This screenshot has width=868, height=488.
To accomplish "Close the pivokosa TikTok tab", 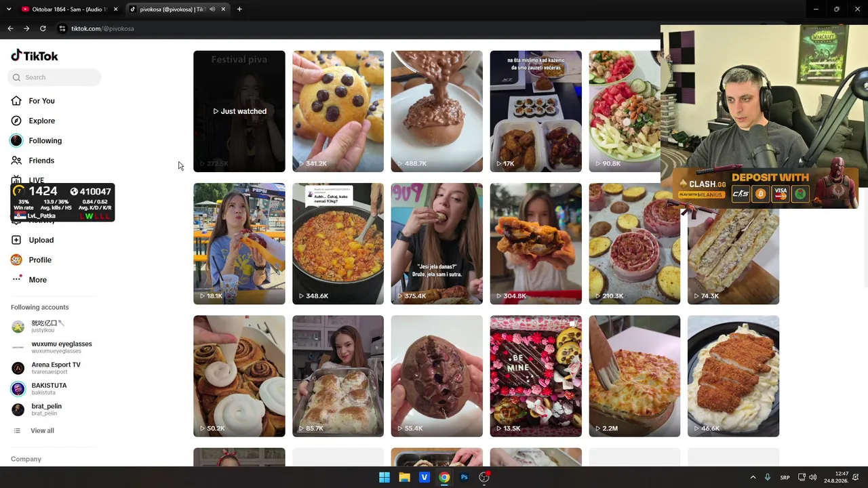I will (x=223, y=9).
